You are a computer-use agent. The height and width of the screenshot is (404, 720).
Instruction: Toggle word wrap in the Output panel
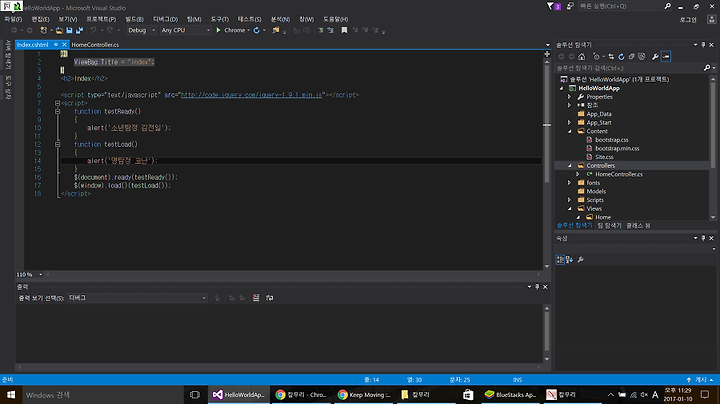click(270, 298)
